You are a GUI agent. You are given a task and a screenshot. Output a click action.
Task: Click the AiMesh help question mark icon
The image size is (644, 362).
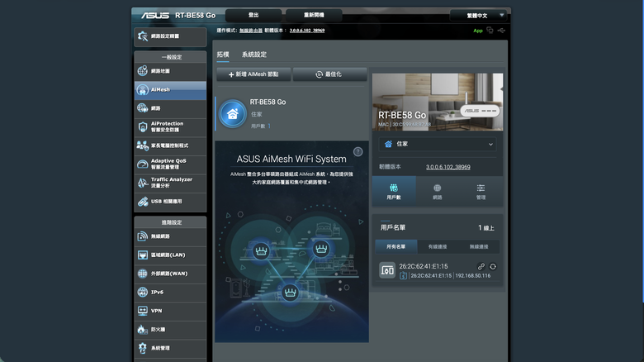[358, 152]
